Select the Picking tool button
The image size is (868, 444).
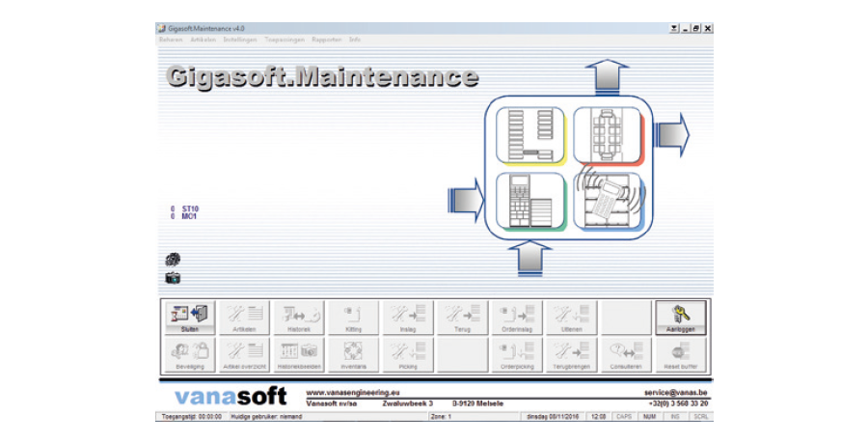pyautogui.click(x=408, y=355)
